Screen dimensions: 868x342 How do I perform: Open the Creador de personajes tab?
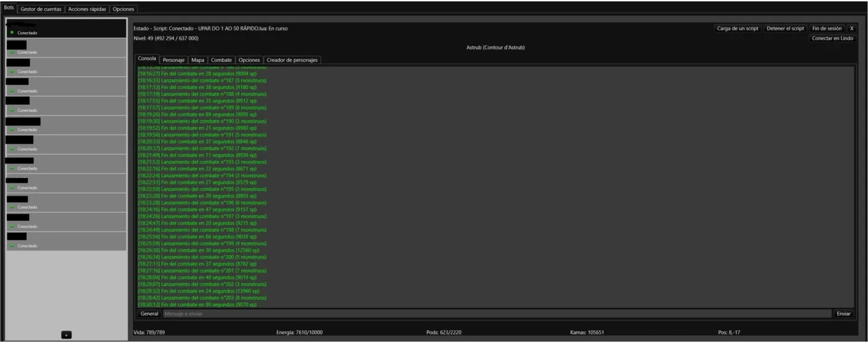click(293, 60)
